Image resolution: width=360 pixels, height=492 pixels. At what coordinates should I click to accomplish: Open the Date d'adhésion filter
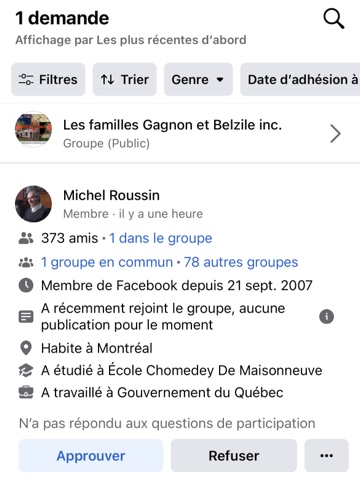[x=300, y=79]
